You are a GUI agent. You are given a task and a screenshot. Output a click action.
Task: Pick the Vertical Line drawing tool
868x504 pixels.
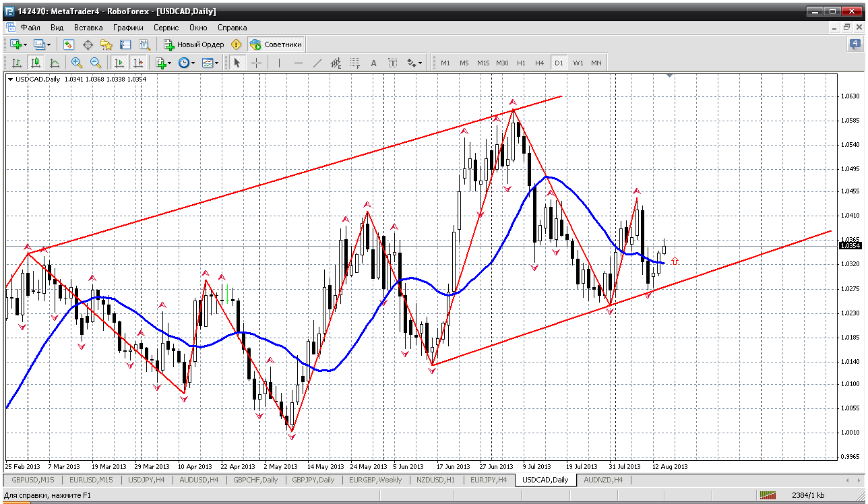click(x=279, y=63)
